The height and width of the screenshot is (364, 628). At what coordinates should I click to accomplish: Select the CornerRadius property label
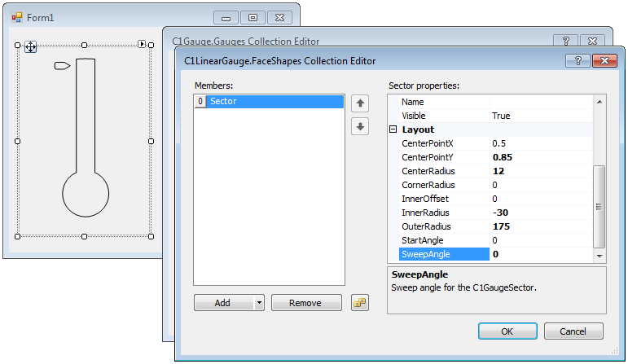[444, 185]
